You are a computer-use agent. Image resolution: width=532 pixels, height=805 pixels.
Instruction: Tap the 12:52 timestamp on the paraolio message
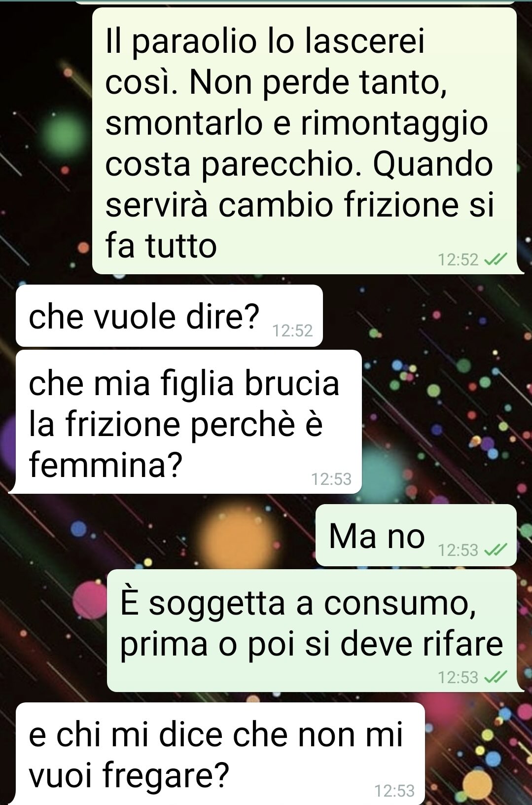[459, 259]
